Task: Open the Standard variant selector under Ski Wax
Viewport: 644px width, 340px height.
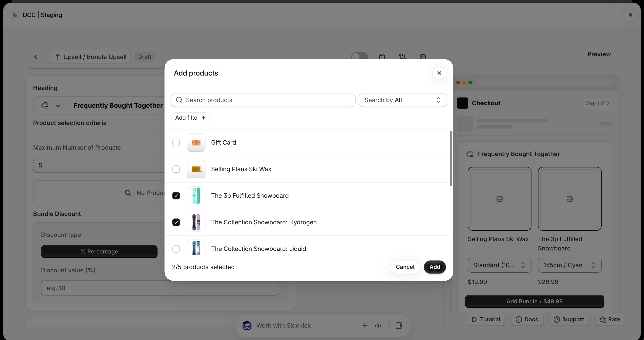Action: tap(499, 265)
